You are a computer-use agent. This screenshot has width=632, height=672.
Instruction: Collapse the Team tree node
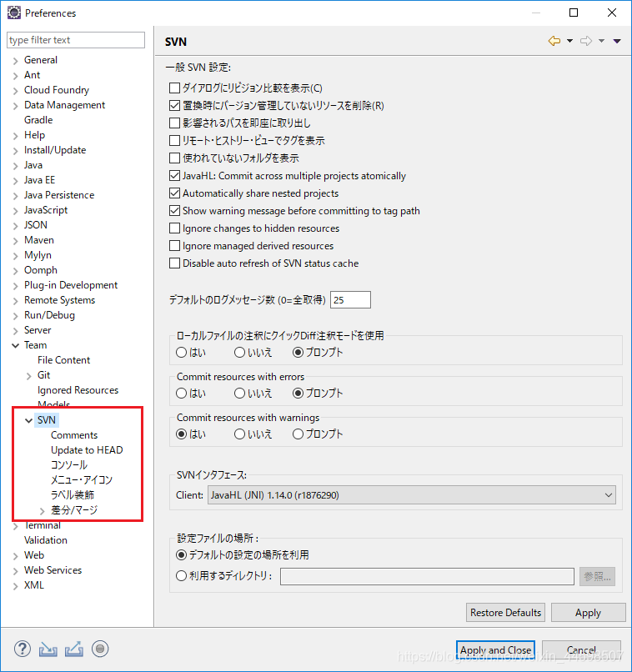(16, 345)
